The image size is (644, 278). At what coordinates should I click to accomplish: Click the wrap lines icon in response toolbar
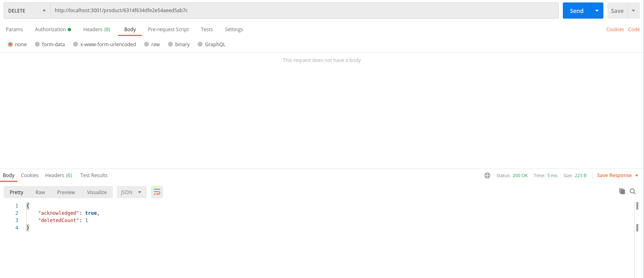157,192
